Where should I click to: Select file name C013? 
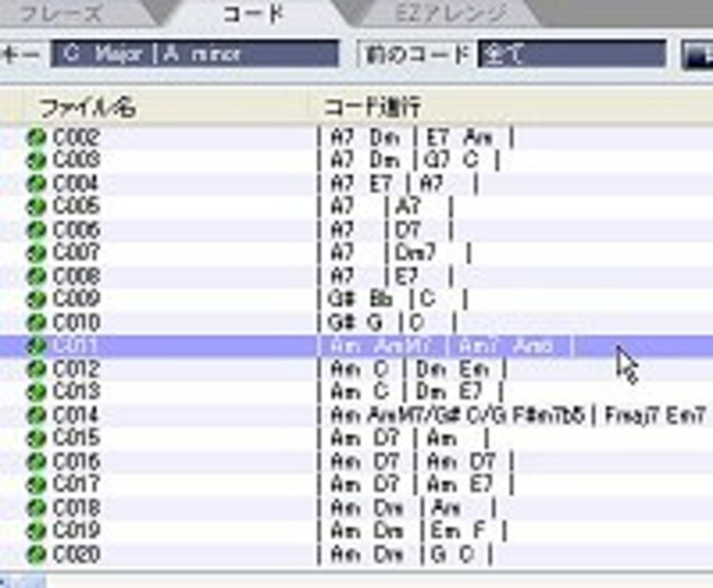click(x=76, y=392)
